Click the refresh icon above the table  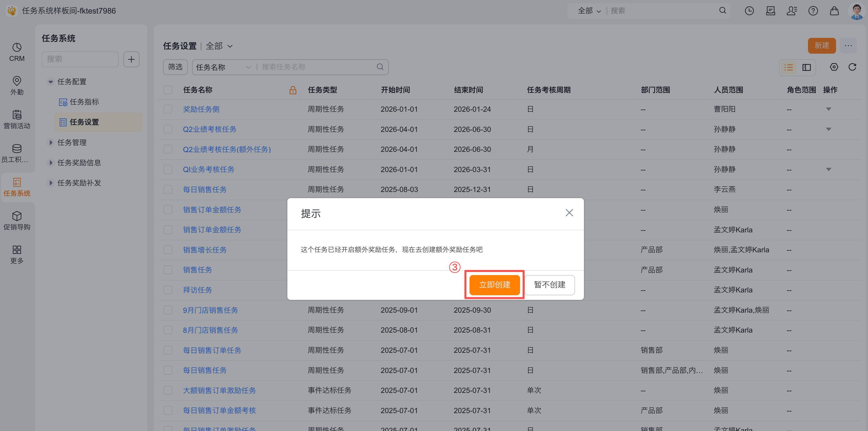852,67
